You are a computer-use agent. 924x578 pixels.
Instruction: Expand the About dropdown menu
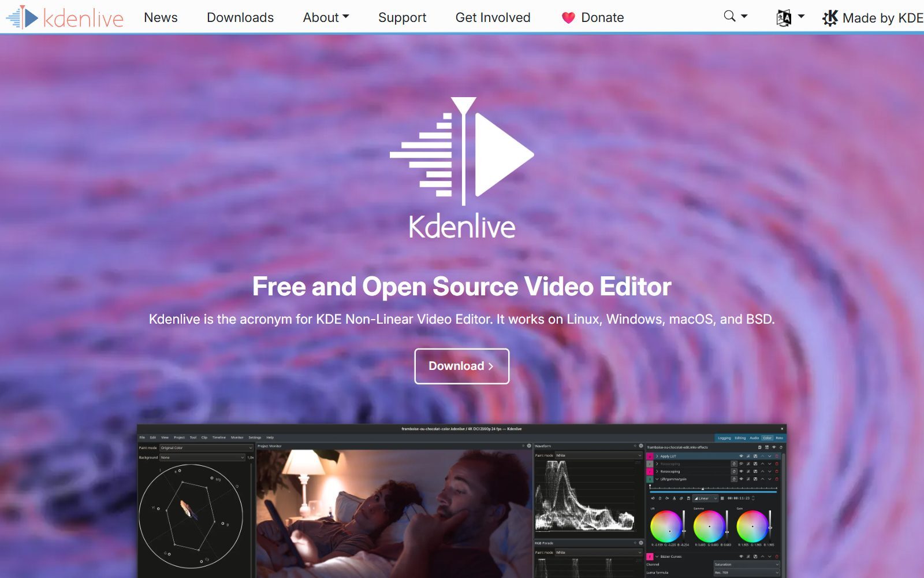(326, 17)
